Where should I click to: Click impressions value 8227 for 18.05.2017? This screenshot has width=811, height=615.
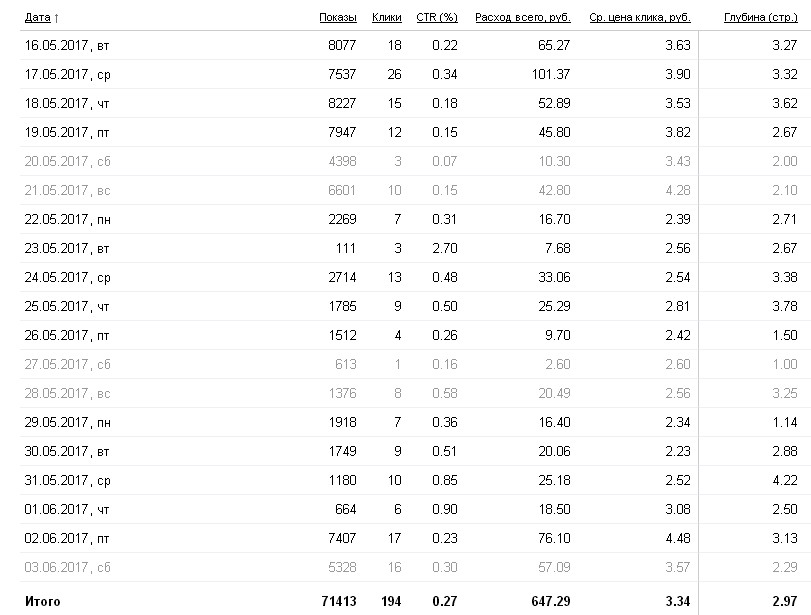pos(342,103)
